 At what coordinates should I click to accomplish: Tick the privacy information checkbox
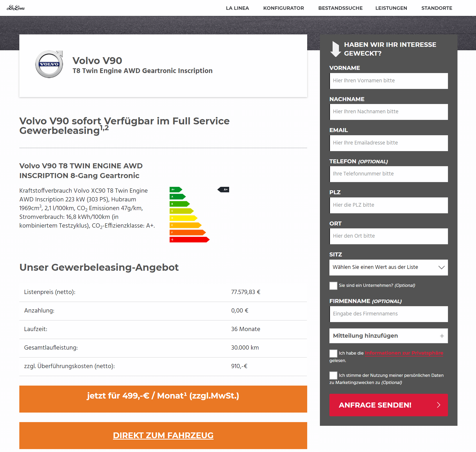coord(333,353)
